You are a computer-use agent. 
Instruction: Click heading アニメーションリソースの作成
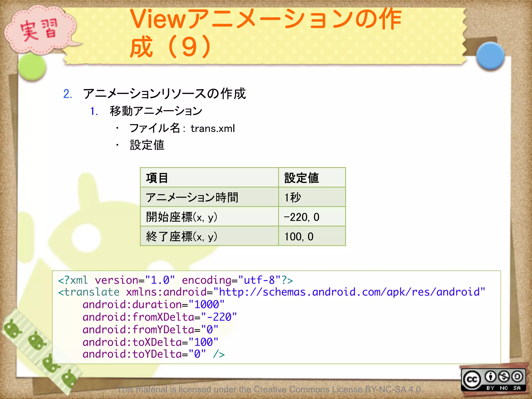(x=164, y=94)
